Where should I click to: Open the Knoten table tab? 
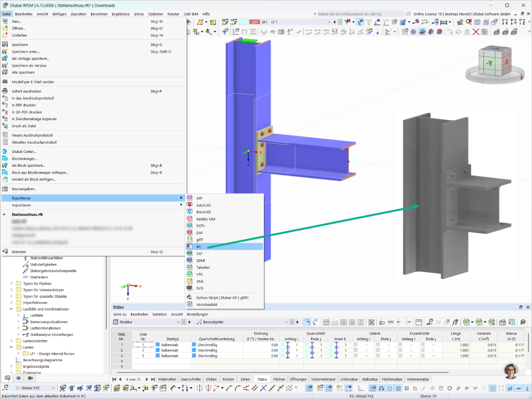228,379
